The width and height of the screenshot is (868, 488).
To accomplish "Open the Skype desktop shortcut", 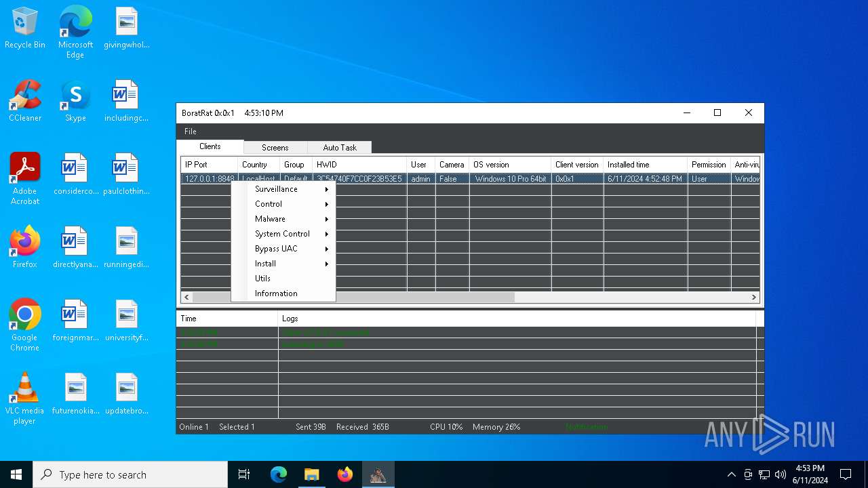I will pyautogui.click(x=75, y=102).
